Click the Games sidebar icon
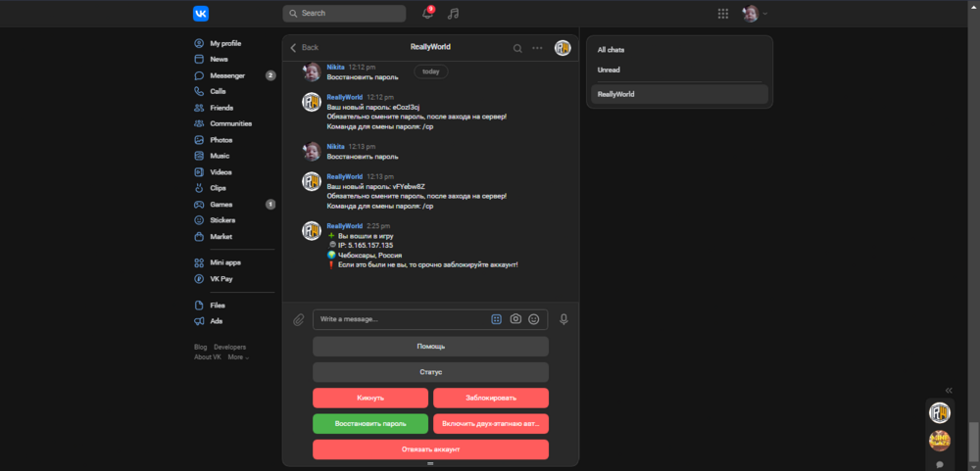980x471 pixels. point(199,205)
